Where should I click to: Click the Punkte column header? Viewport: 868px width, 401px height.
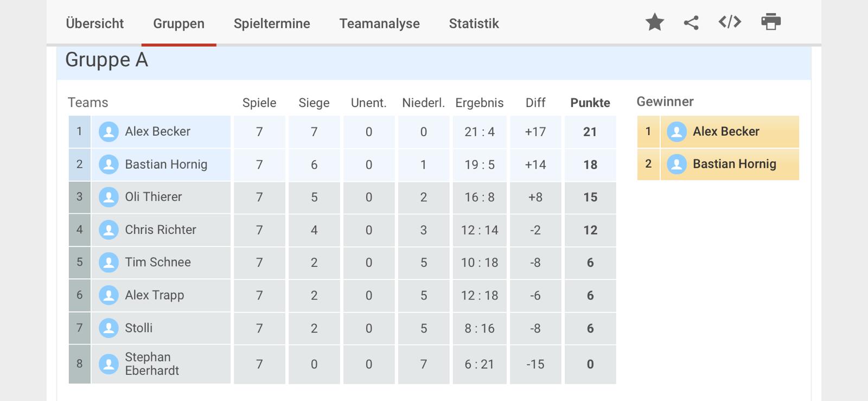(x=590, y=103)
